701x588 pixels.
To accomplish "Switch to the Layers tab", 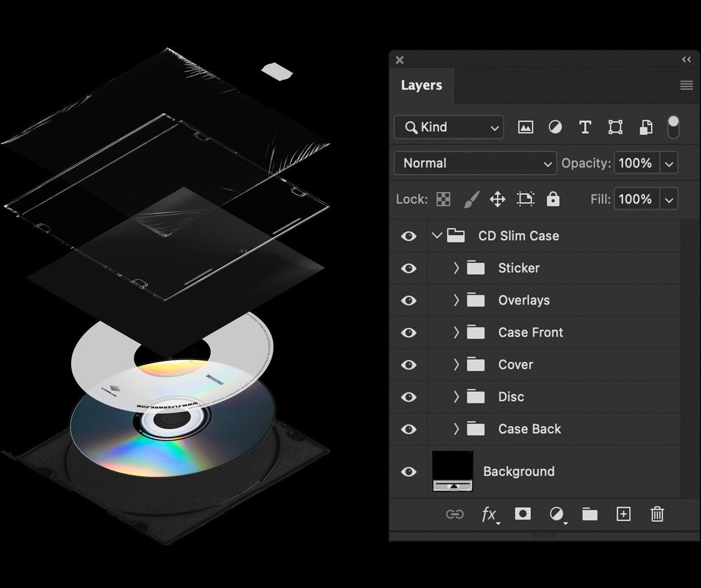I will click(422, 85).
